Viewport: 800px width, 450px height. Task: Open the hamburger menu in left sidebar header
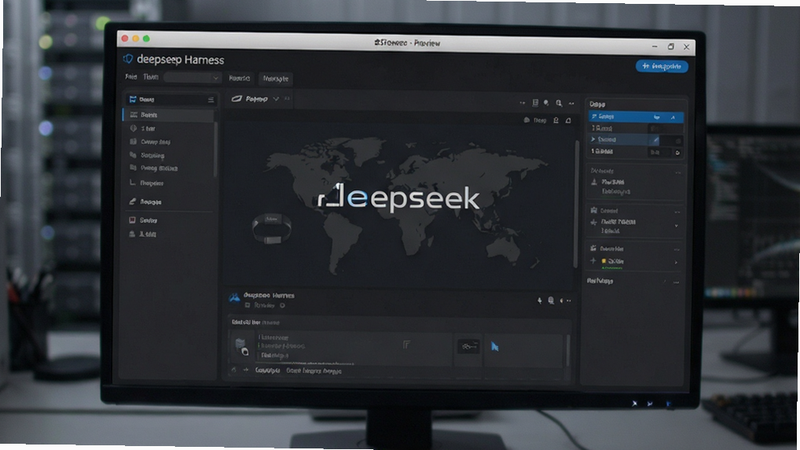click(211, 100)
